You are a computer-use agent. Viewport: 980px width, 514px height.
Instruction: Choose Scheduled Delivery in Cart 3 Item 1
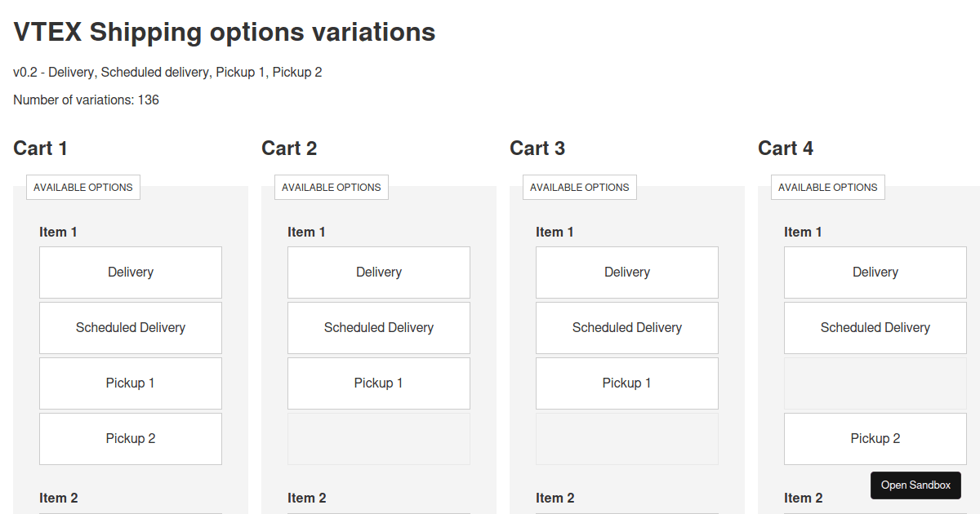pos(626,327)
